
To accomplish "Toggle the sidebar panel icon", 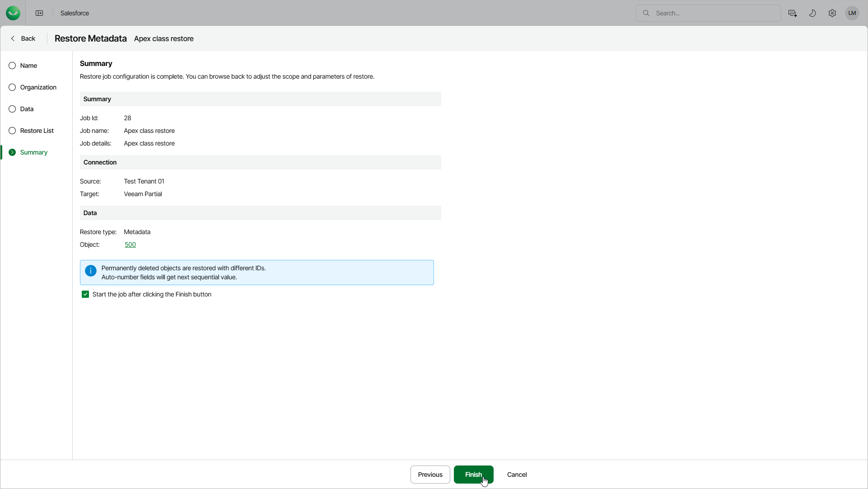I will 39,13.
